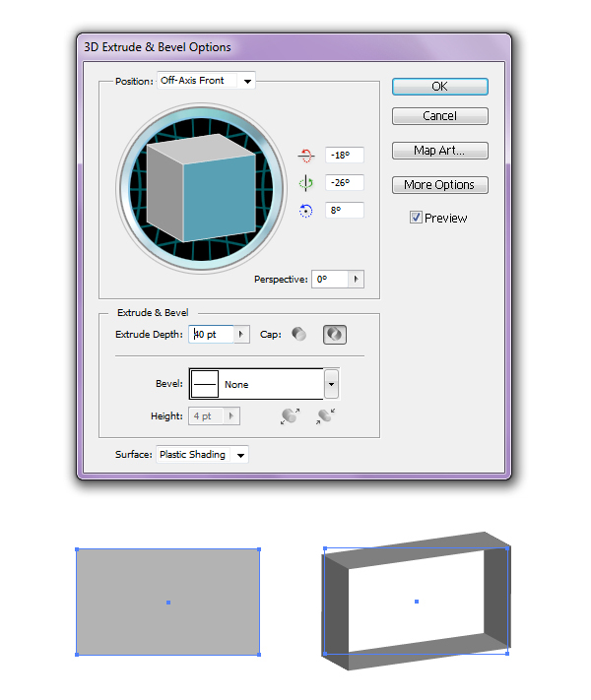The height and width of the screenshot is (700, 591).
Task: Click the X-axis rotation field showing -18°
Action: [x=345, y=155]
